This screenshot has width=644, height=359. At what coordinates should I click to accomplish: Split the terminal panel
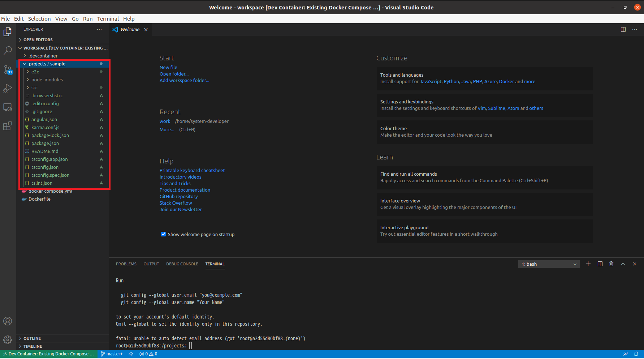(x=600, y=264)
